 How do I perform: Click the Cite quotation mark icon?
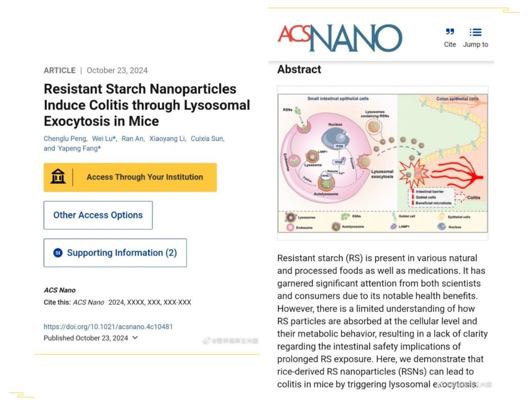coord(450,32)
